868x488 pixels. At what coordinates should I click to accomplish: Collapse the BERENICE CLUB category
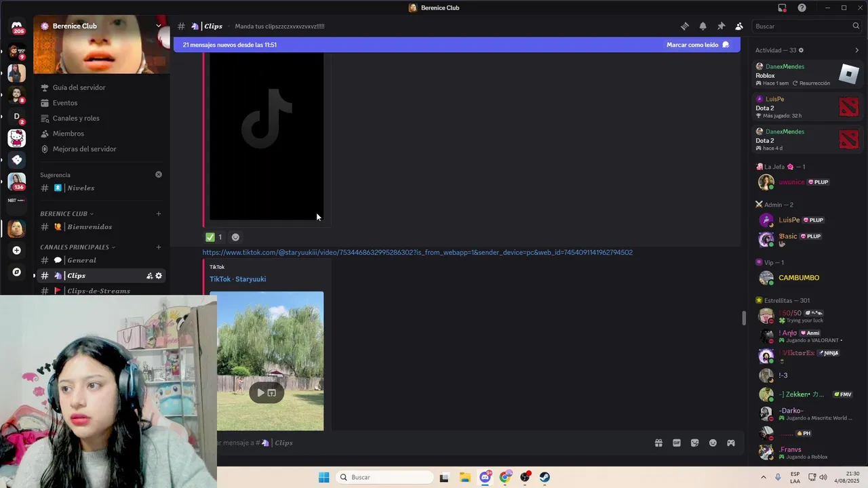click(x=66, y=213)
